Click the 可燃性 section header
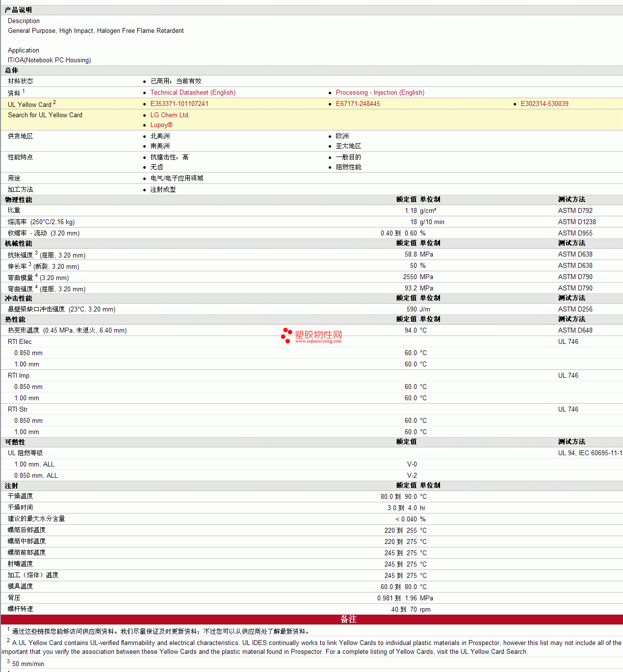Viewport: 623px width, 672px height. point(15,442)
